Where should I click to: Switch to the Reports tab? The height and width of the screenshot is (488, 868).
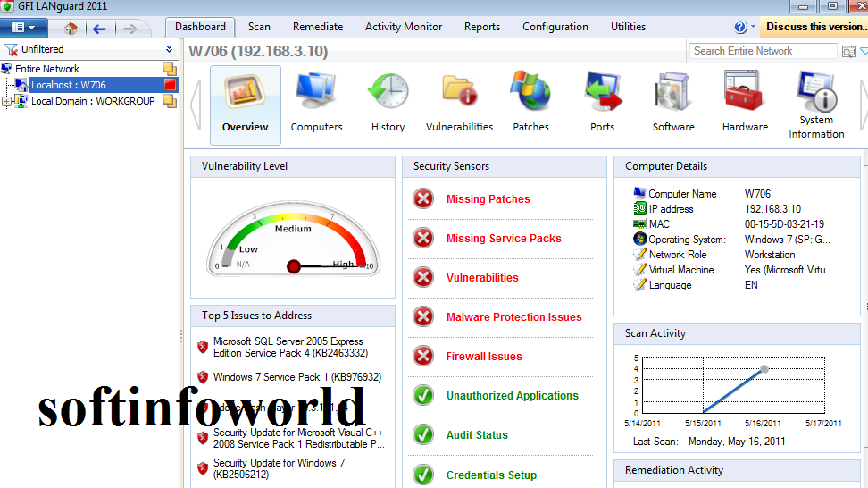(482, 27)
